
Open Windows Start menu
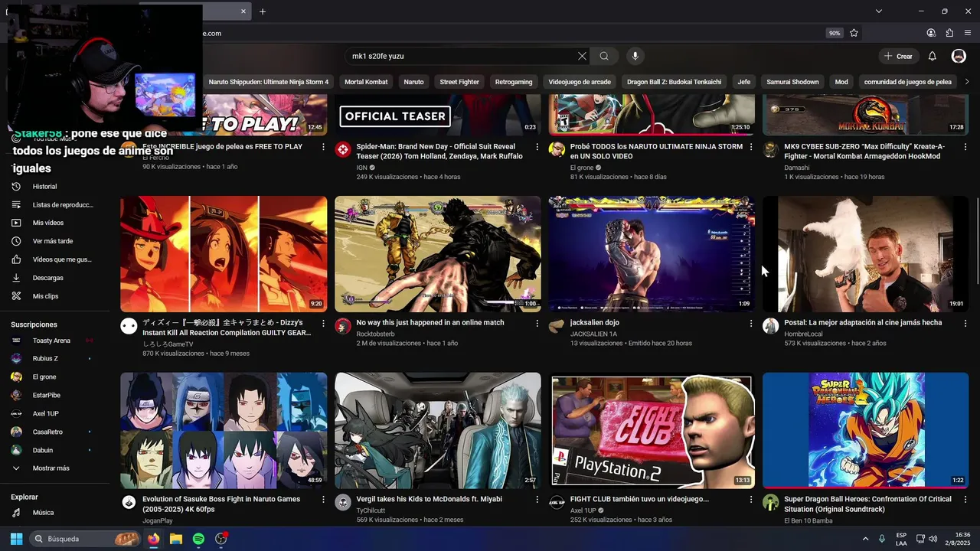click(16, 539)
